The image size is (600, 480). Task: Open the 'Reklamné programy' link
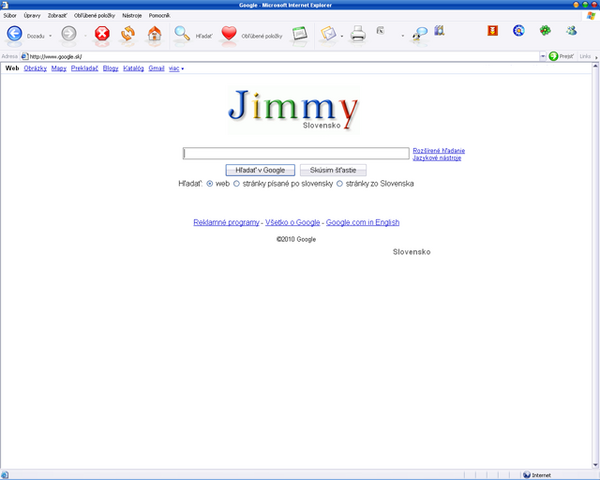click(227, 223)
